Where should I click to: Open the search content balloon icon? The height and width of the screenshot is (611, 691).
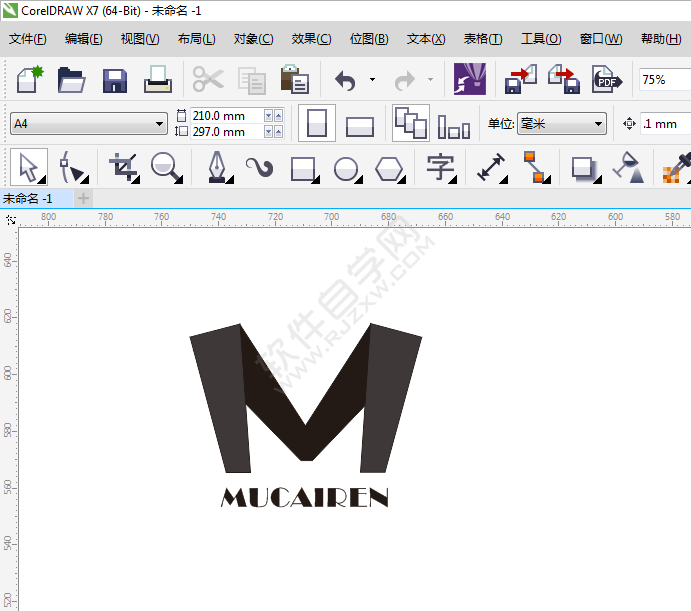(470, 79)
